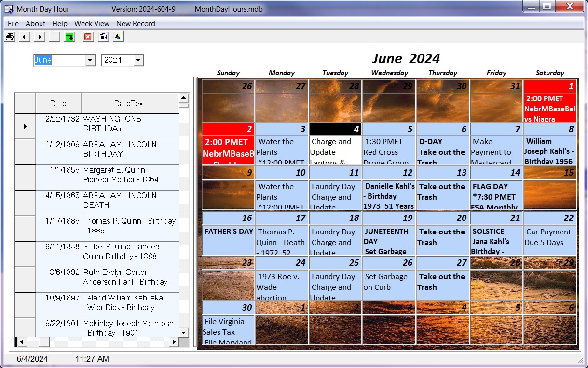Click New Record in the menu bar
This screenshot has width=588, height=368.
click(136, 24)
